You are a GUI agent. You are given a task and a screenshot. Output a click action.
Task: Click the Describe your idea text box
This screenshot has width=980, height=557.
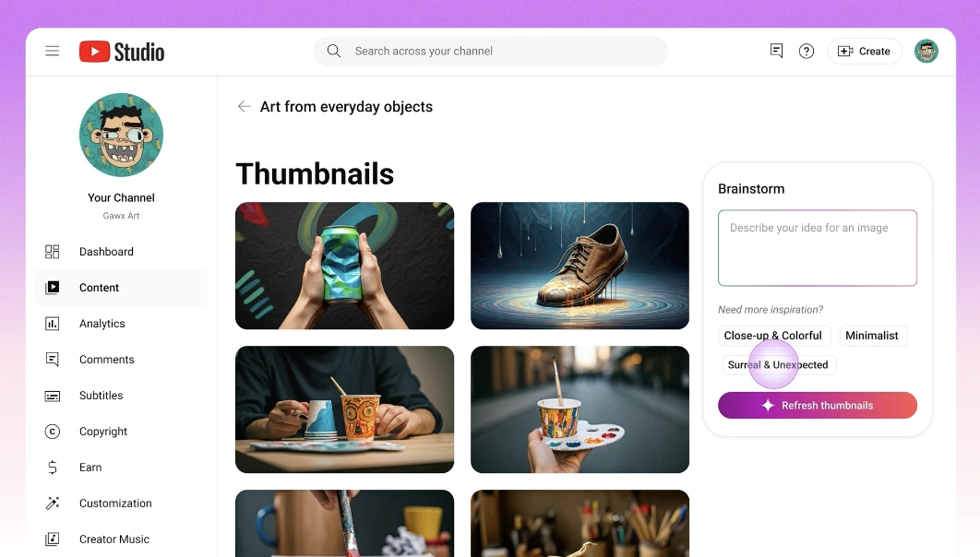pyautogui.click(x=818, y=248)
